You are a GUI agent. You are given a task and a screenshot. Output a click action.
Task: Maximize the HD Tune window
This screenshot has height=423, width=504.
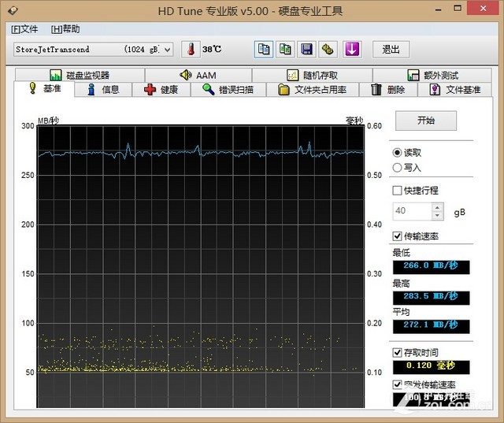[x=458, y=9]
